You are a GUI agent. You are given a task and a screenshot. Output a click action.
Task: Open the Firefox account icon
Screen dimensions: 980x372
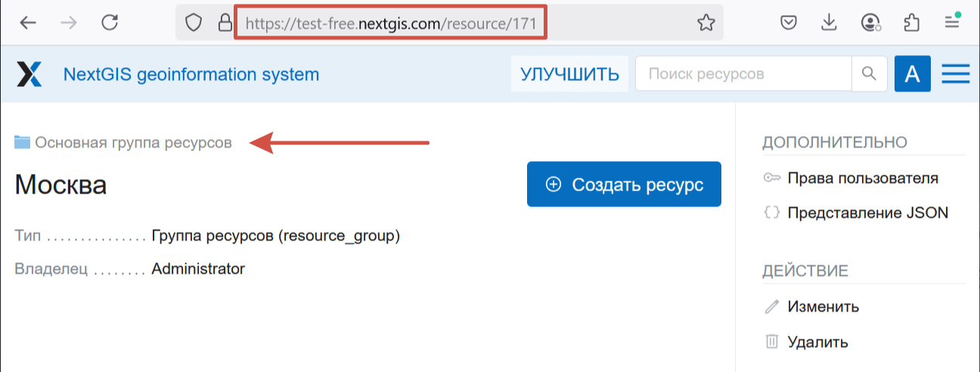pos(870,23)
